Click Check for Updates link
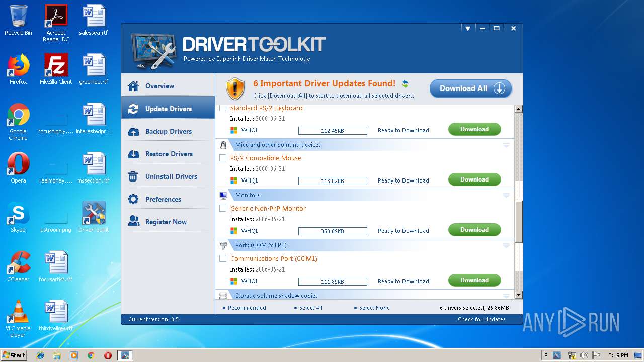 [x=481, y=319]
